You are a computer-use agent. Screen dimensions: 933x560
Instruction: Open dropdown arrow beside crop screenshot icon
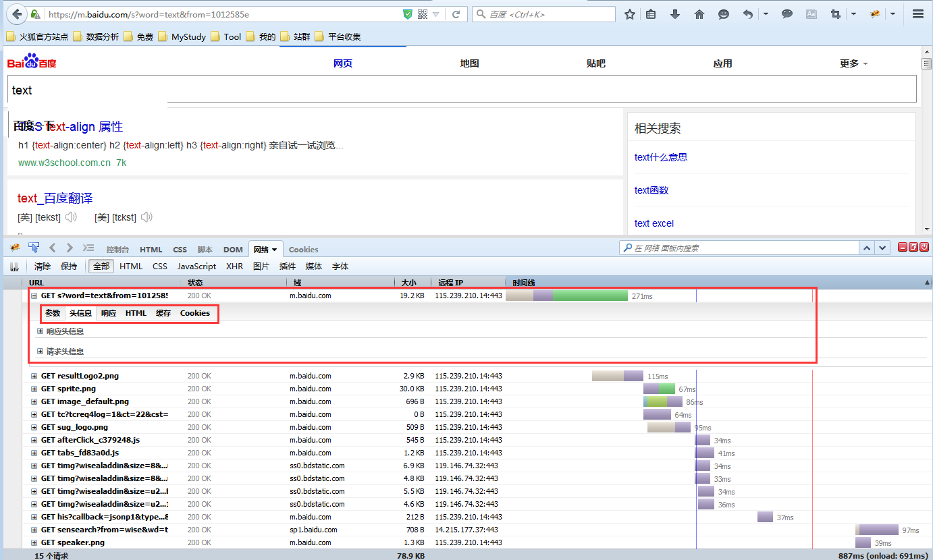click(853, 14)
